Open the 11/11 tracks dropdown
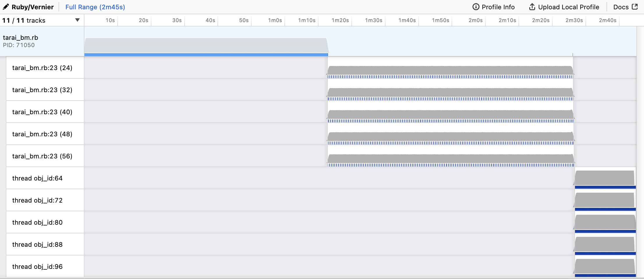Screen dimensions: 644x279 click(x=77, y=20)
